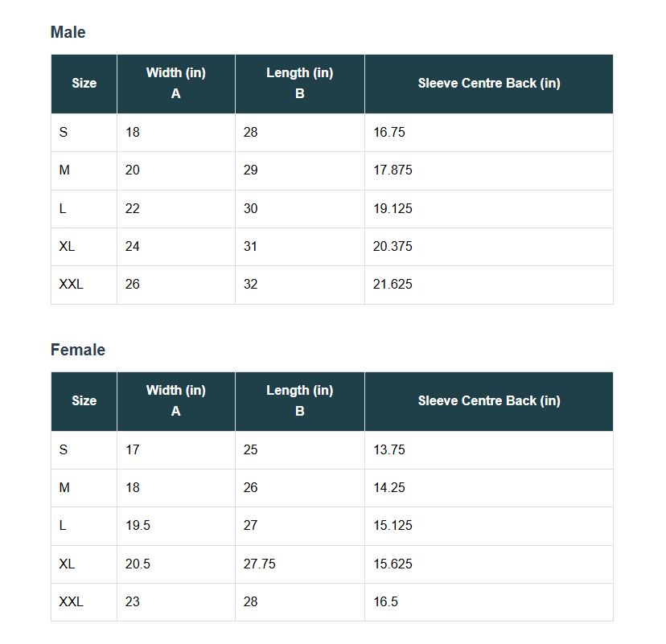
Task: Click the Female L width value 19.5
Action: click(x=138, y=525)
